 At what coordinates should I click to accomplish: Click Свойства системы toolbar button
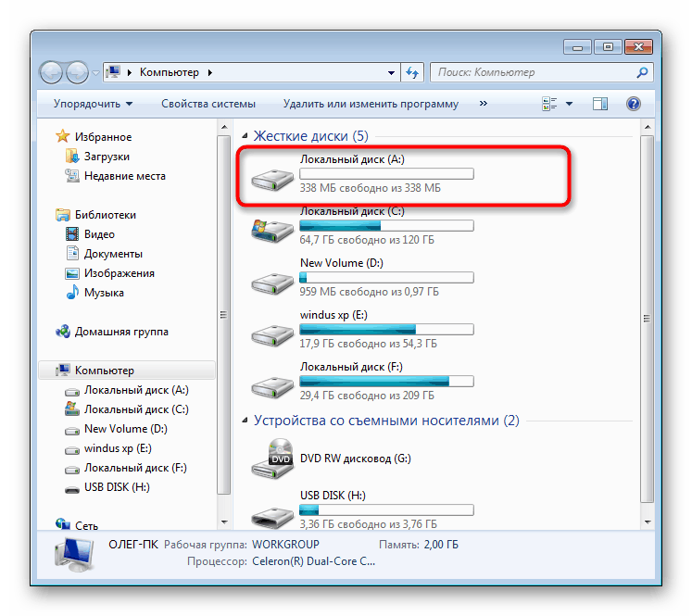208,104
